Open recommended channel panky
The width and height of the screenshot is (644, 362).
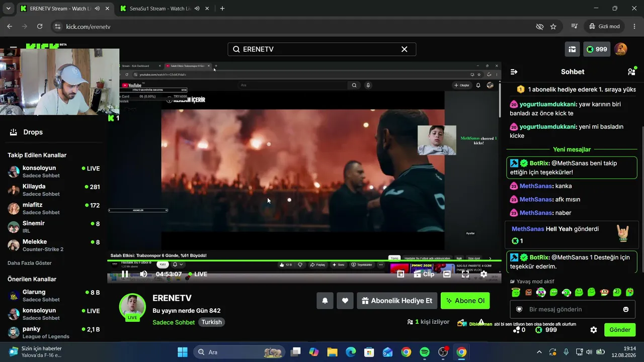53,332
